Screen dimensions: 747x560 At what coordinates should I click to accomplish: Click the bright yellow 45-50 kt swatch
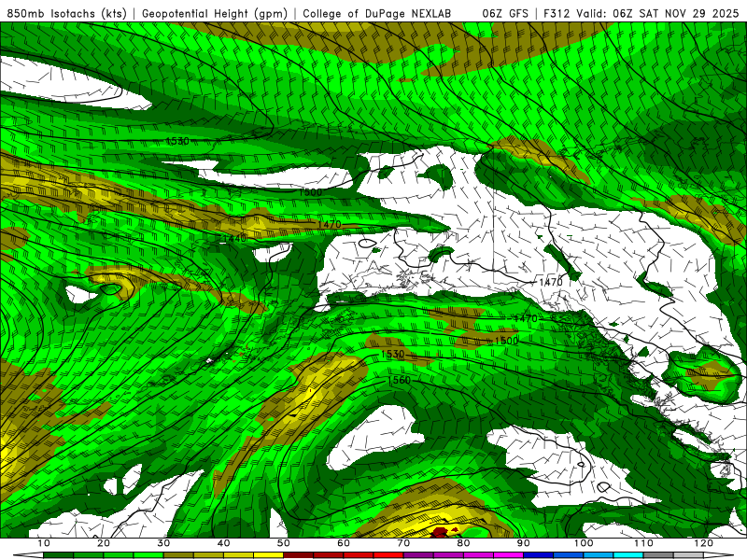(x=268, y=555)
